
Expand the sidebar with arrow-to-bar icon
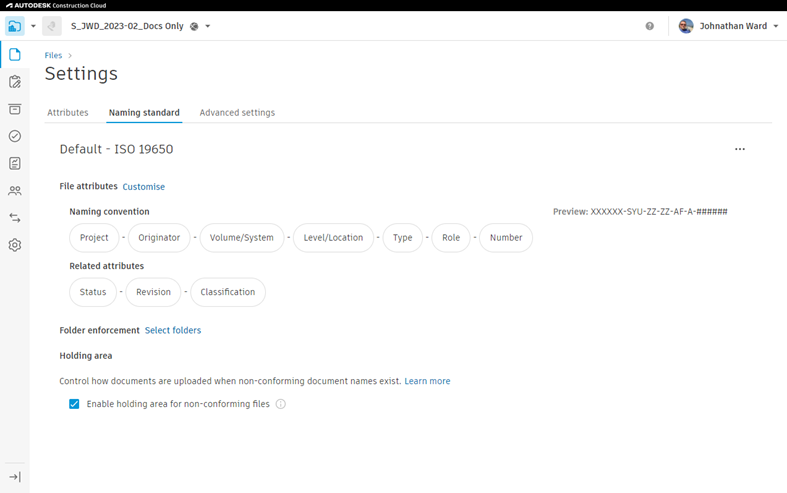click(x=15, y=477)
